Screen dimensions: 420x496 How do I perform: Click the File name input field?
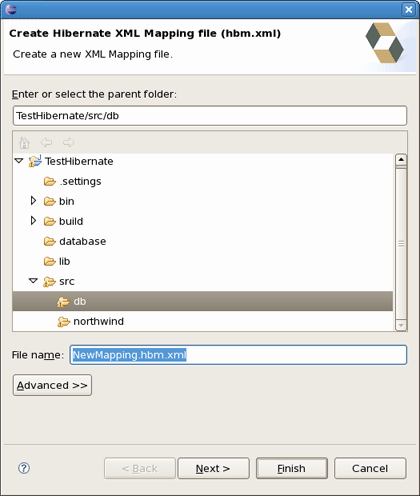(x=238, y=355)
